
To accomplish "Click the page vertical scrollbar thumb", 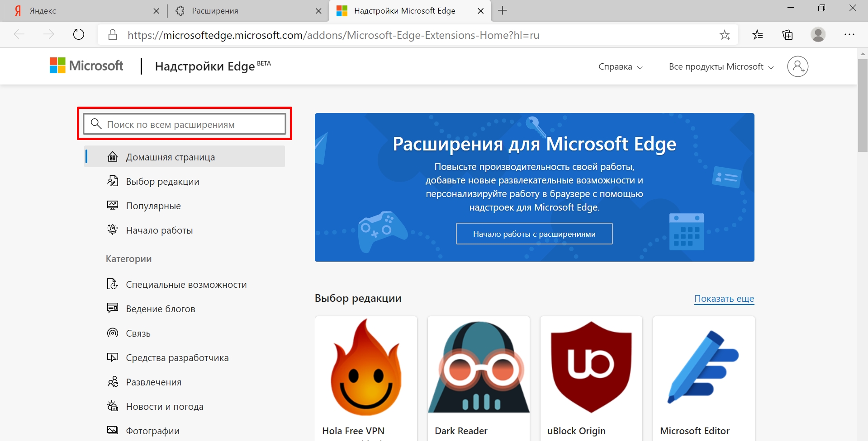I will 862,105.
